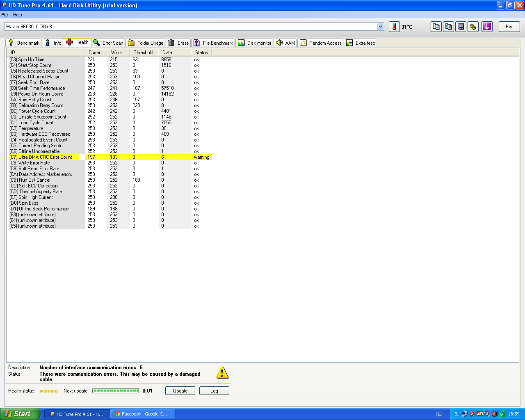
Task: Switch to the AAM tab
Action: coord(285,43)
